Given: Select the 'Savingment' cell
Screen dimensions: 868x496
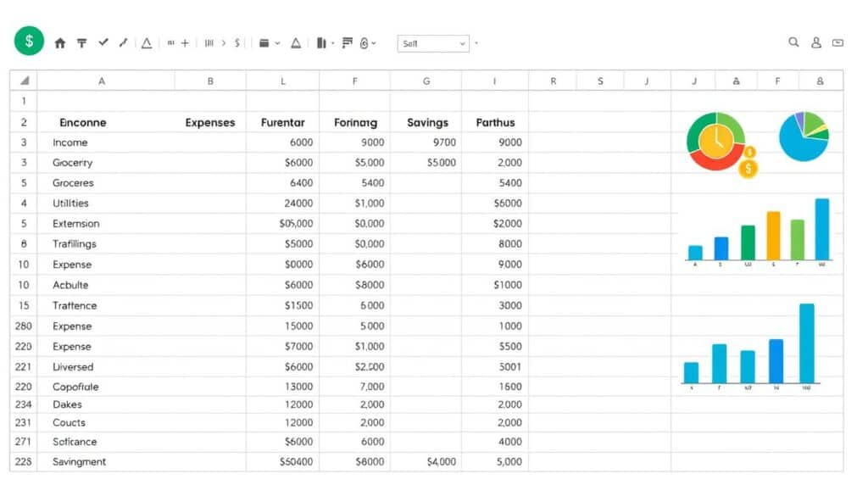Looking at the screenshot, I should pyautogui.click(x=106, y=462).
